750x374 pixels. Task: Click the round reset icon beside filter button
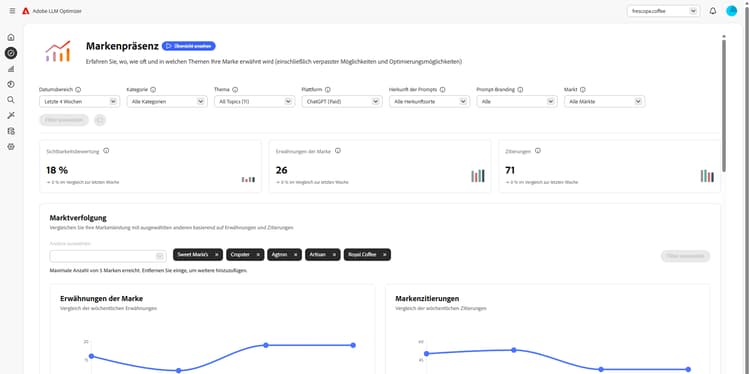[x=100, y=120]
